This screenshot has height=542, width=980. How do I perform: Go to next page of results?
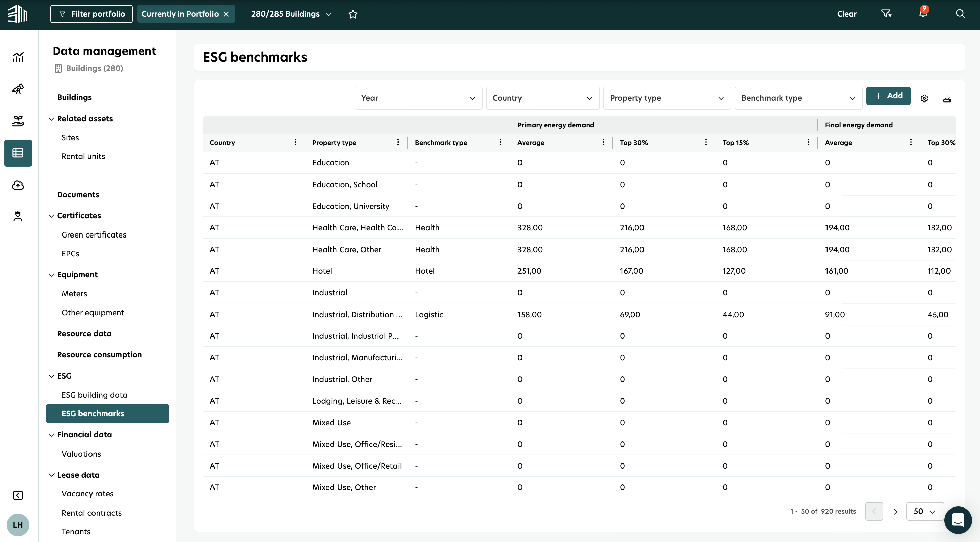(895, 511)
